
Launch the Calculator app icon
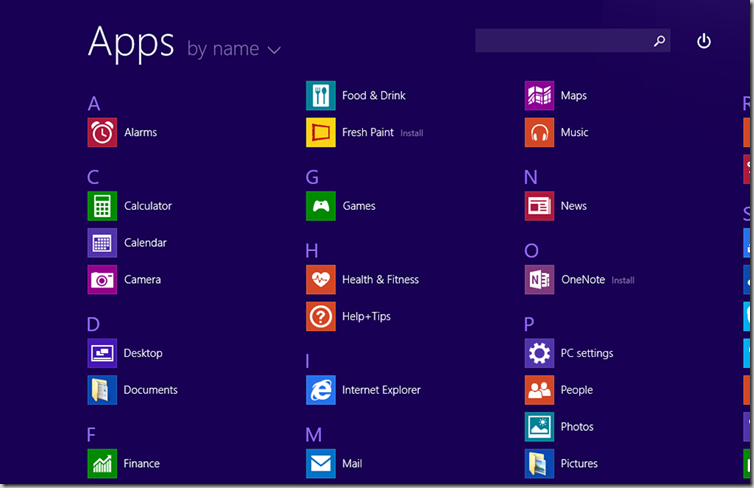[102, 206]
